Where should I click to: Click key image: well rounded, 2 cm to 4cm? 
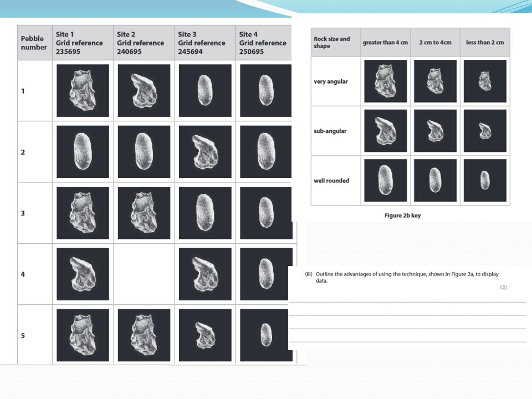pyautogui.click(x=436, y=180)
